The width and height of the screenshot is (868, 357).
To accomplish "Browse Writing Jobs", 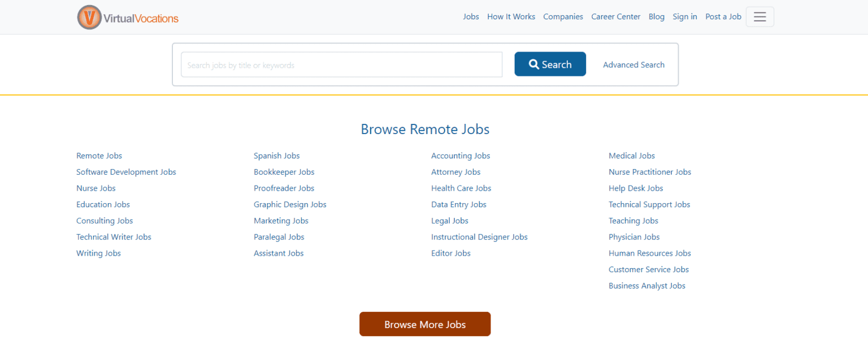I will pyautogui.click(x=98, y=253).
